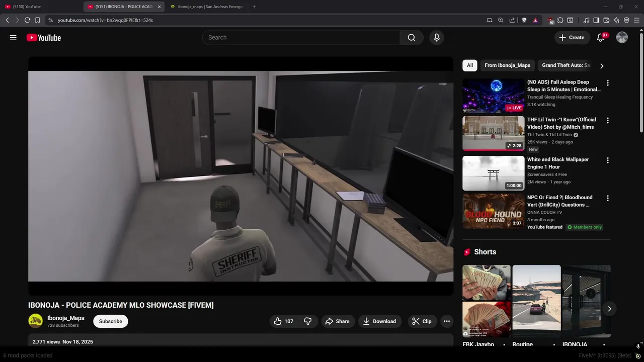Open White and Black Wallpaper Engine title
Viewport: 644px width, 362px height.
tap(558, 163)
